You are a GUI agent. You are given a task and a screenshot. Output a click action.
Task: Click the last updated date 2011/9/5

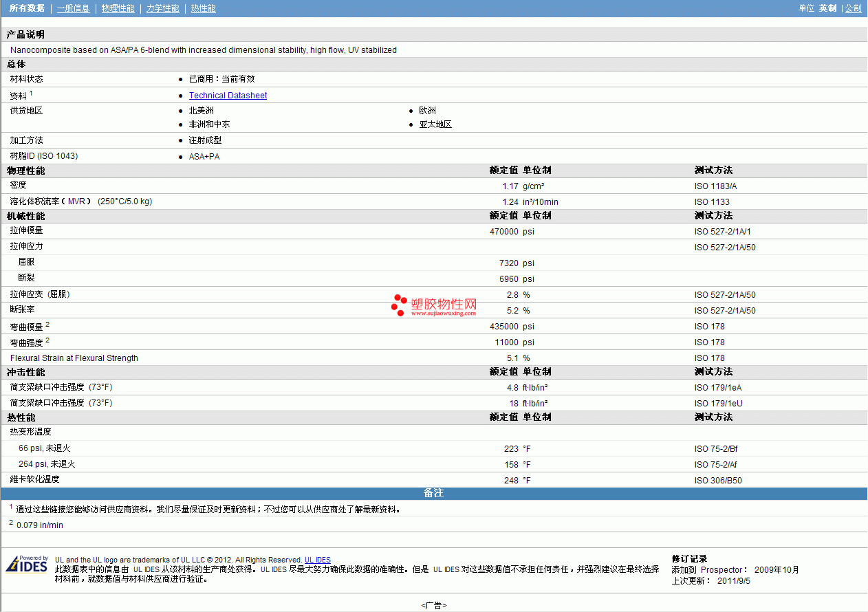734,581
